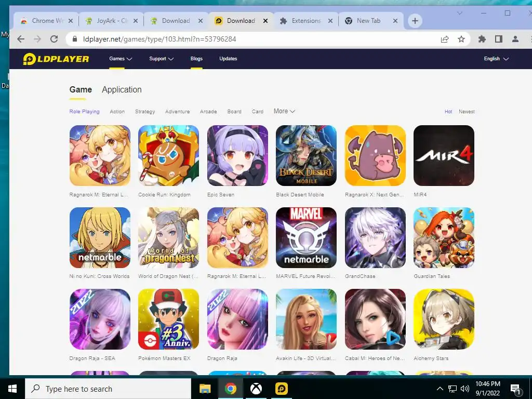
Task: Sort games by Hot
Action: pos(448,111)
